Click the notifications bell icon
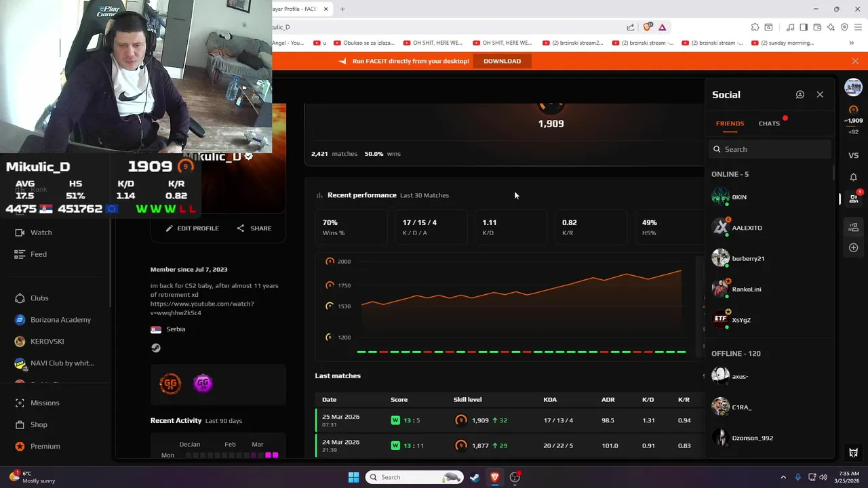The width and height of the screenshot is (868, 488). (854, 177)
